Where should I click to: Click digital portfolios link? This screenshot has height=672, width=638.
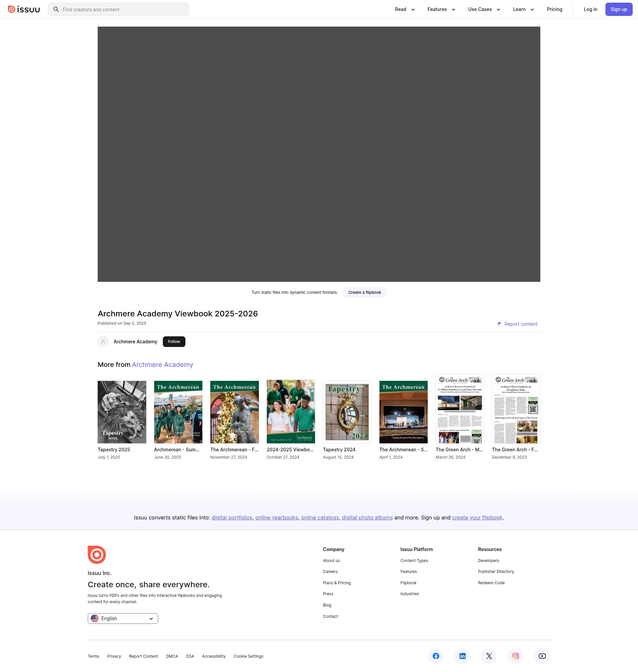pos(232,517)
